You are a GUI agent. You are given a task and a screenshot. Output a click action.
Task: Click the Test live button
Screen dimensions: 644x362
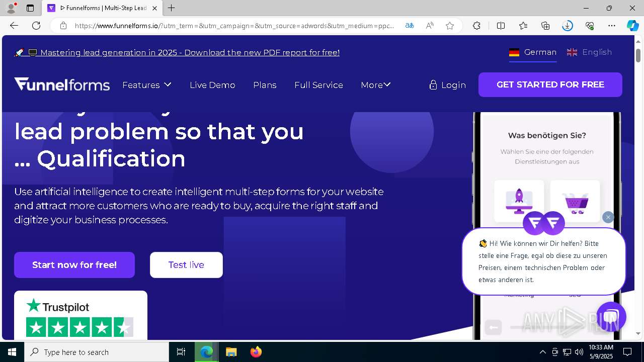[186, 265]
